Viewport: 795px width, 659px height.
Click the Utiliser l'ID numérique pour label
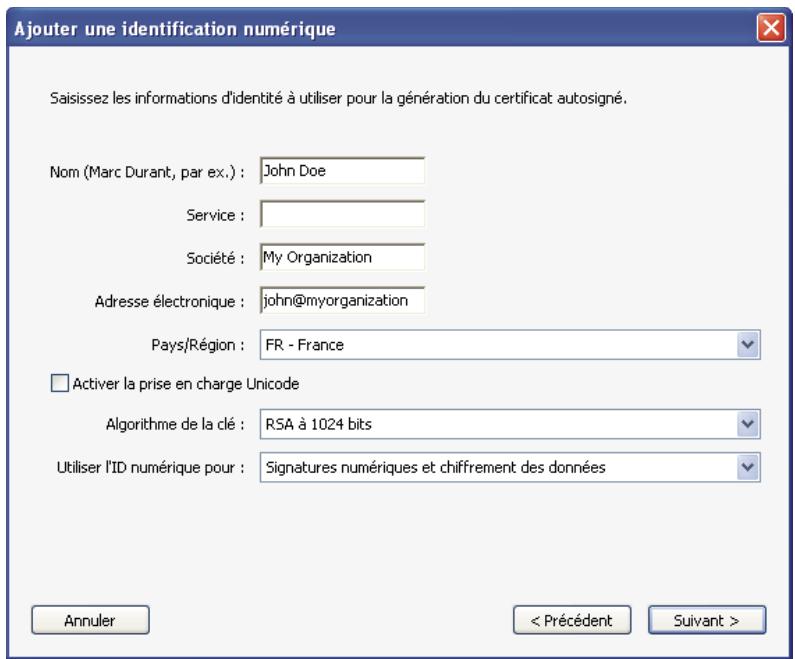coord(151,467)
